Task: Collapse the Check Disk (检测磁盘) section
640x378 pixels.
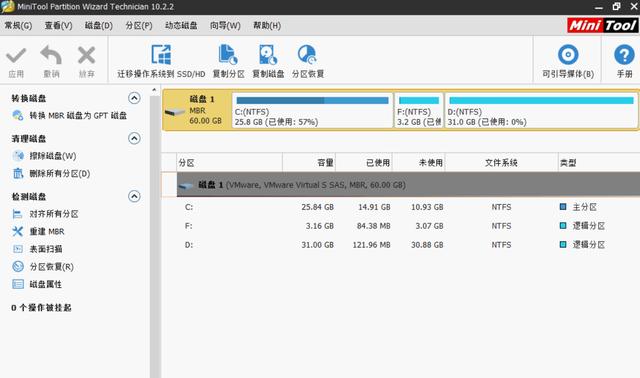Action: click(x=134, y=196)
